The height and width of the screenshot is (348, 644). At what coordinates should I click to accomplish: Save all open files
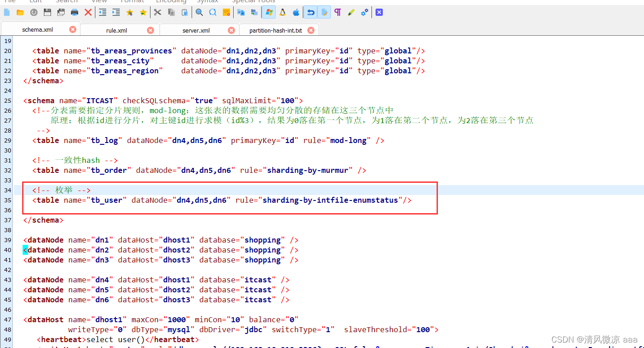click(x=61, y=13)
